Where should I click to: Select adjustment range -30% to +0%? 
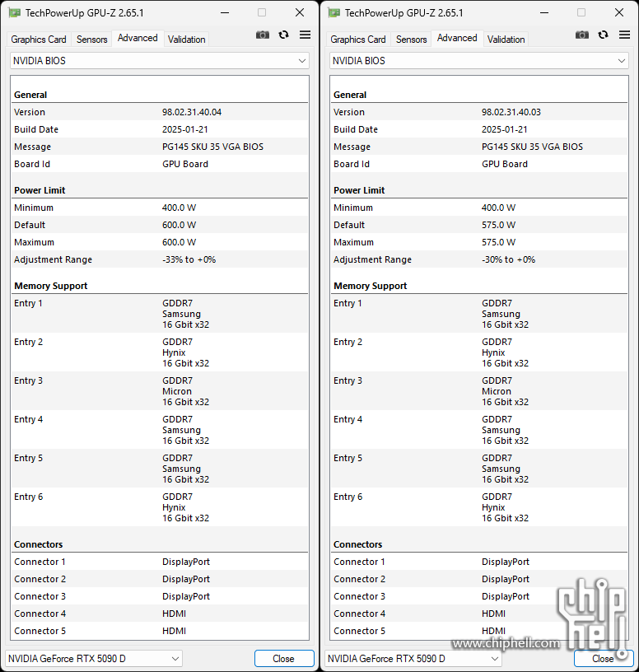pyautogui.click(x=508, y=259)
